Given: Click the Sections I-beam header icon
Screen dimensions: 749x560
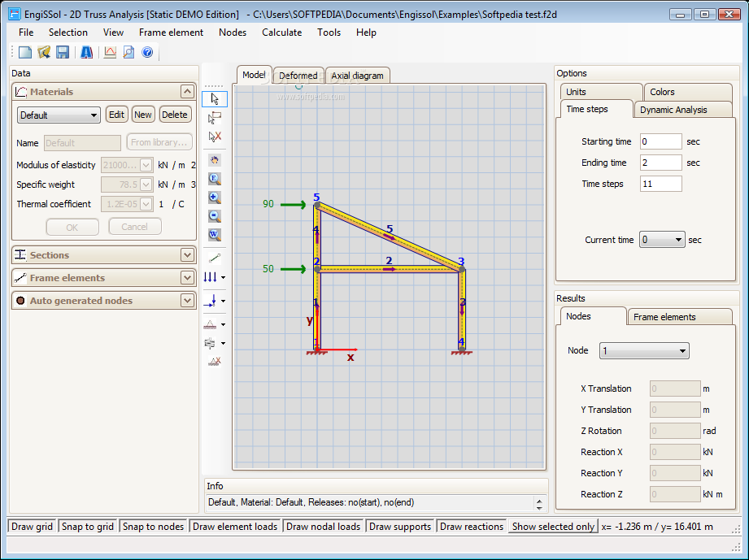Looking at the screenshot, I should pos(20,255).
